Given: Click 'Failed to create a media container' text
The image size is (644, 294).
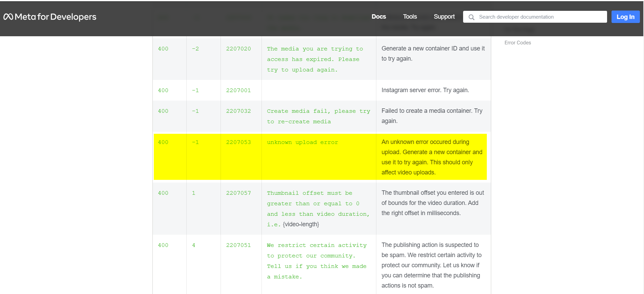Looking at the screenshot, I should (432, 116).
